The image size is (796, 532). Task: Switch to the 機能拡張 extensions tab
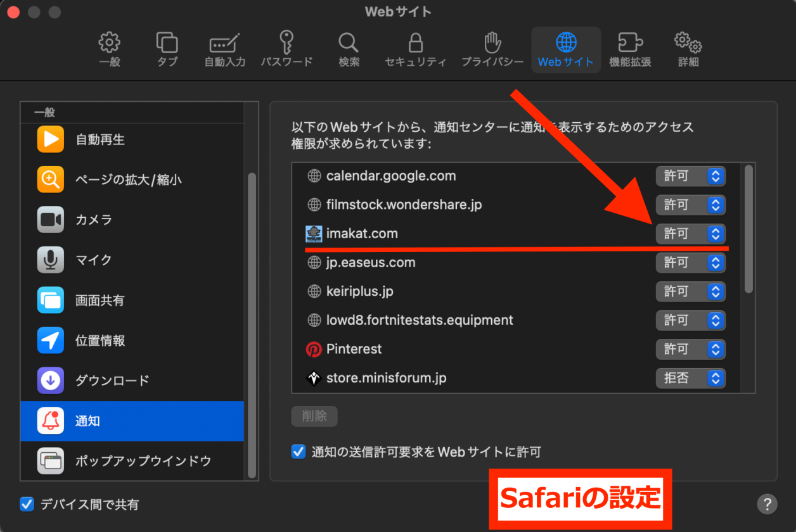629,50
